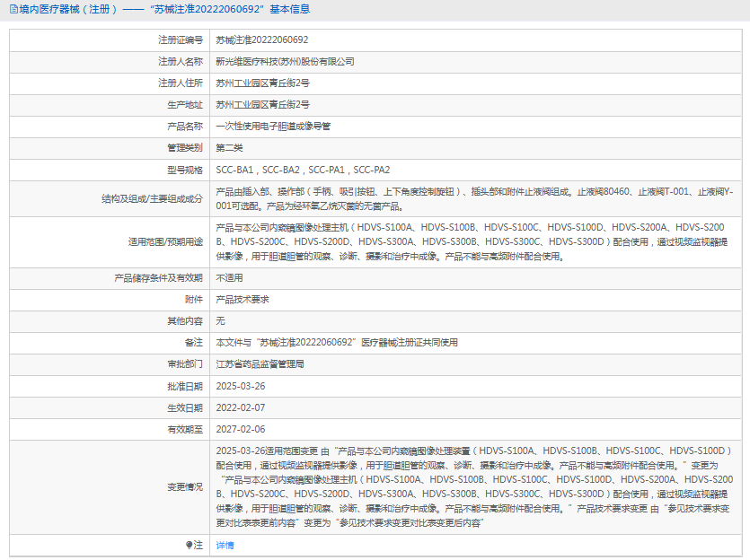Select the remark text 本文件与…共同使用
Image resolution: width=750 pixels, height=560 pixels.
337,342
